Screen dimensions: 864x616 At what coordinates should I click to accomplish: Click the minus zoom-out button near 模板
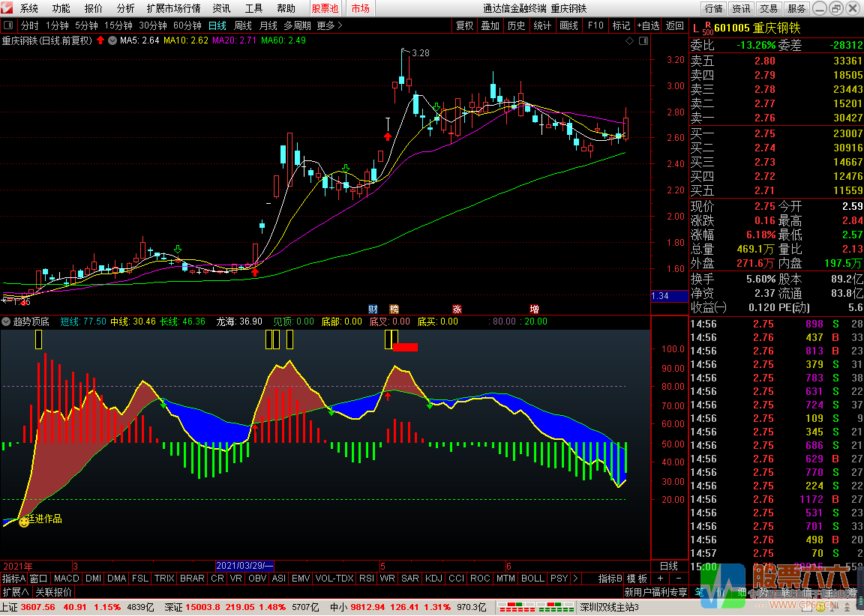[x=678, y=578]
